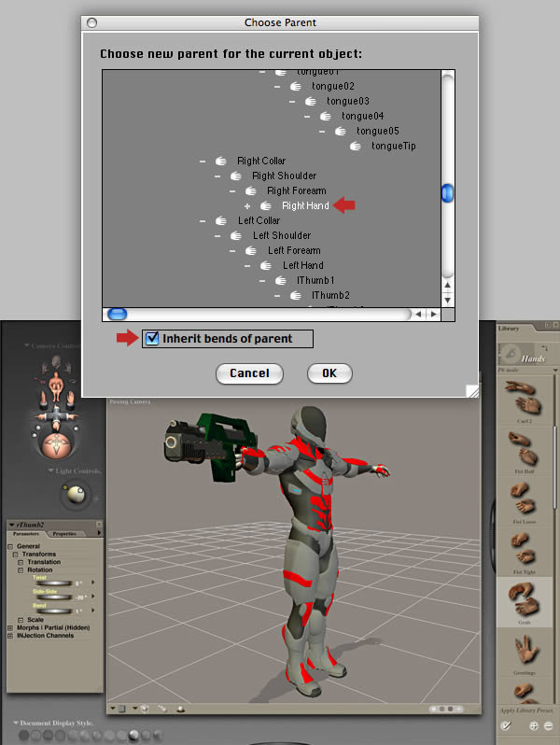Open the rThumb2 actor dropdown

12,525
